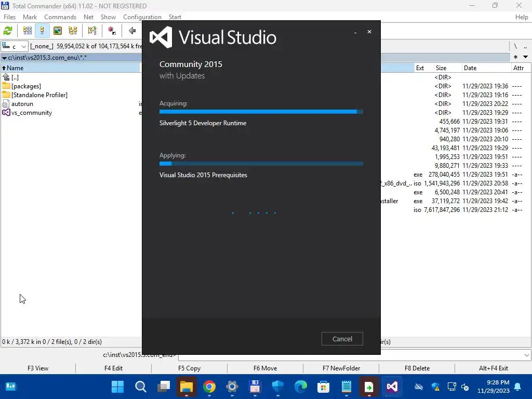Open Google Chrome from taskbar
Screen dimensions: 532x399
pyautogui.click(x=209, y=387)
